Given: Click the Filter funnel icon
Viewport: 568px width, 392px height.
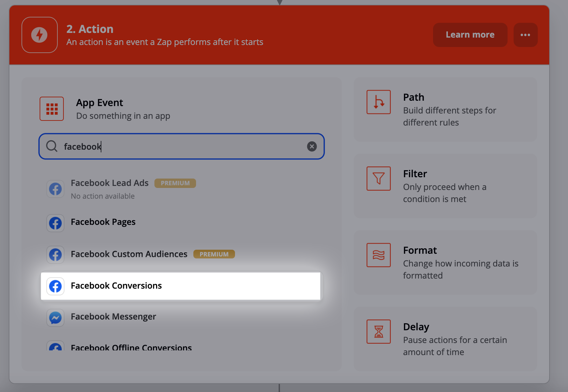Looking at the screenshot, I should tap(379, 179).
